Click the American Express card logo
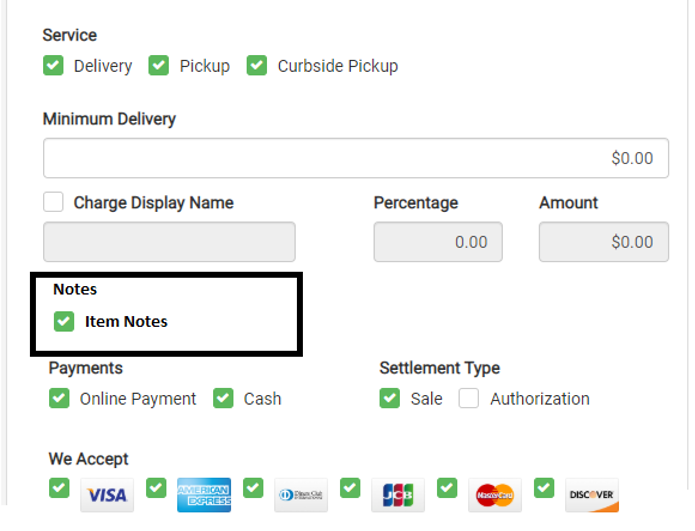The height and width of the screenshot is (531, 695). 203,495
